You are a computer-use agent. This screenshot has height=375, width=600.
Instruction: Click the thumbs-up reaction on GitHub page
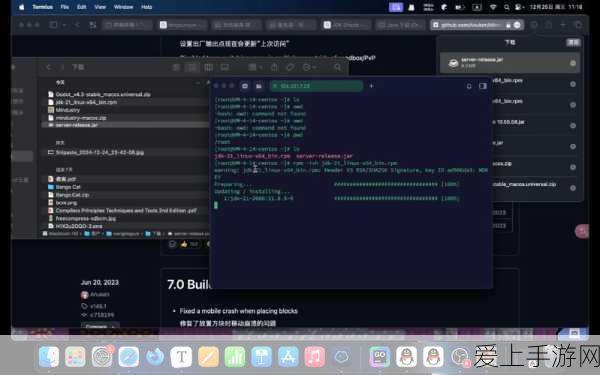189,244
